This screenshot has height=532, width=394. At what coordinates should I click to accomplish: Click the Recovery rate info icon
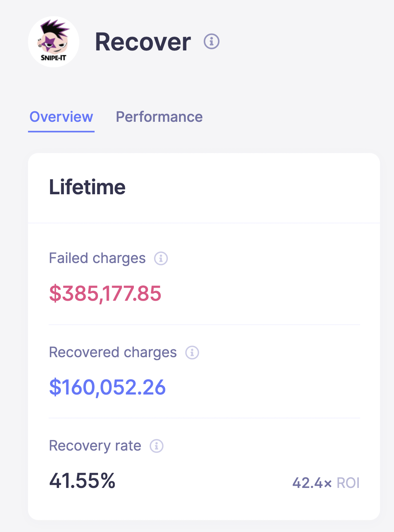tap(157, 446)
